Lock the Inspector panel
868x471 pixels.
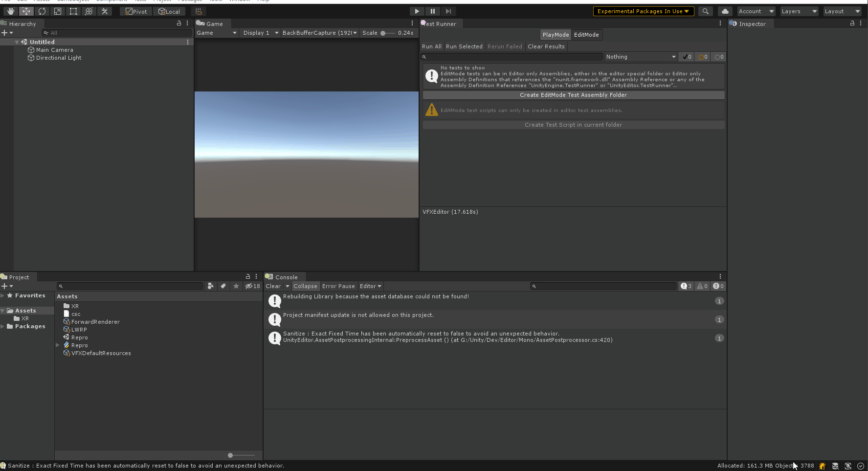852,23
